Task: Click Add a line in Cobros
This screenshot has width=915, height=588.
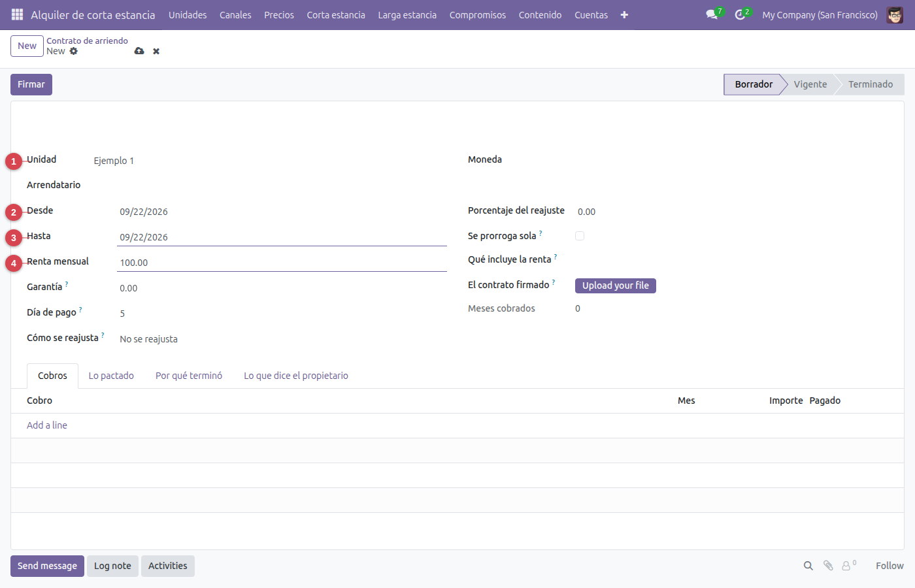Action: [47, 425]
